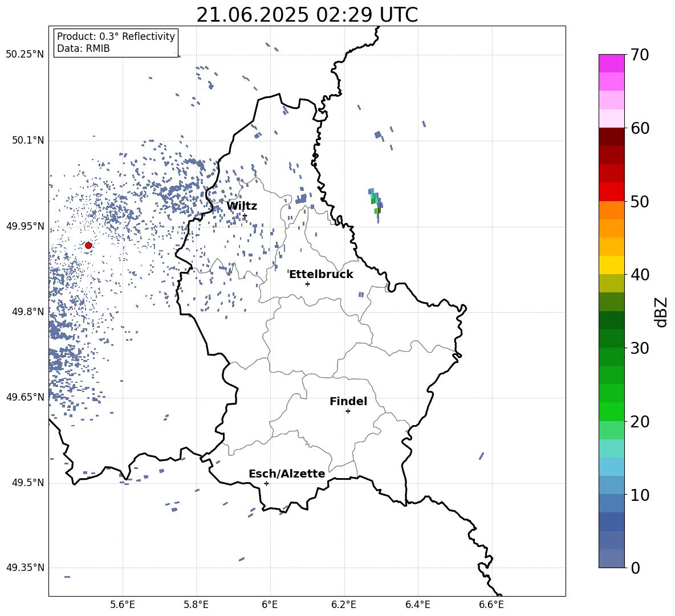
Task: Click the 49.5°N latitude label
Action: tap(27, 483)
